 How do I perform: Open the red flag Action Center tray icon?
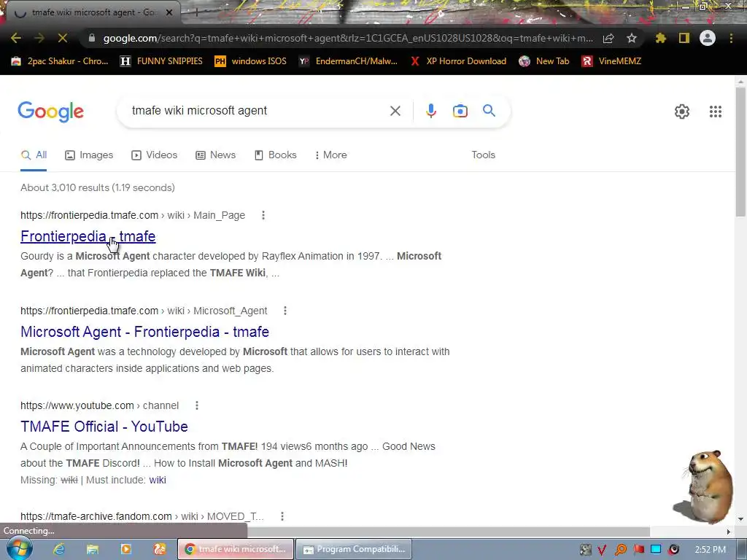tap(638, 550)
